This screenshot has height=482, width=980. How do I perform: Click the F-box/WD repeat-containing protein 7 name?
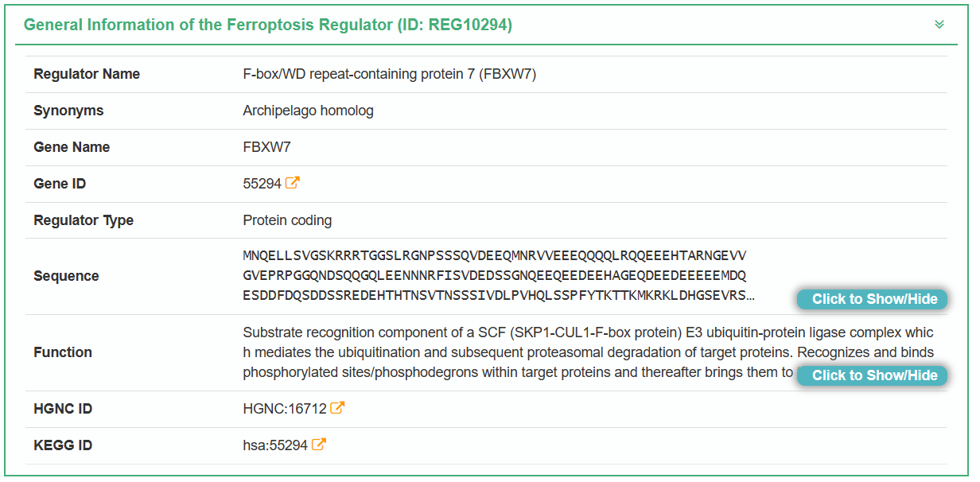(389, 74)
